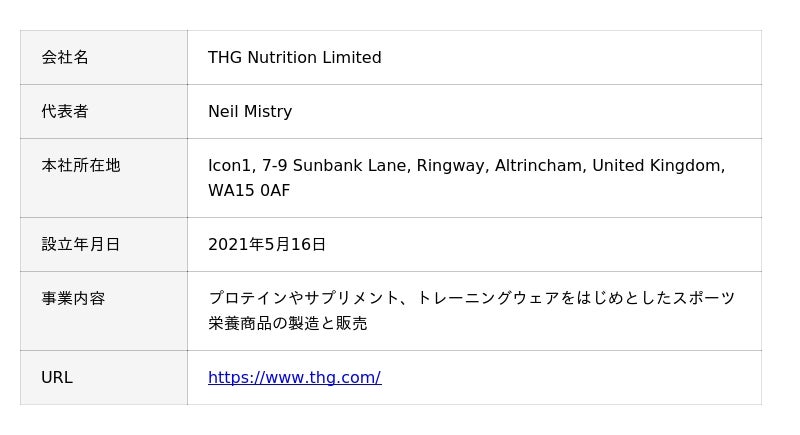Select the date 2021年5月16日

click(x=267, y=245)
